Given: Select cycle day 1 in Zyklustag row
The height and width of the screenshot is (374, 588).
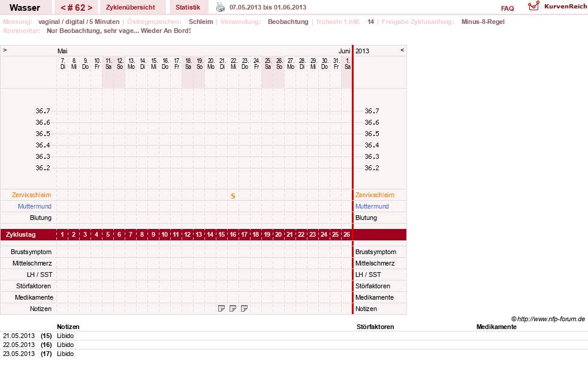Looking at the screenshot, I should click(62, 234).
